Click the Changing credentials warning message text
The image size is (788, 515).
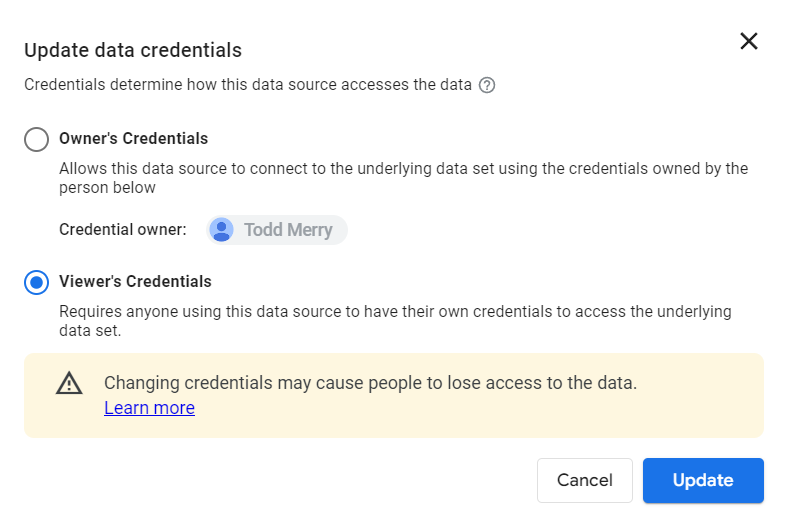(370, 383)
